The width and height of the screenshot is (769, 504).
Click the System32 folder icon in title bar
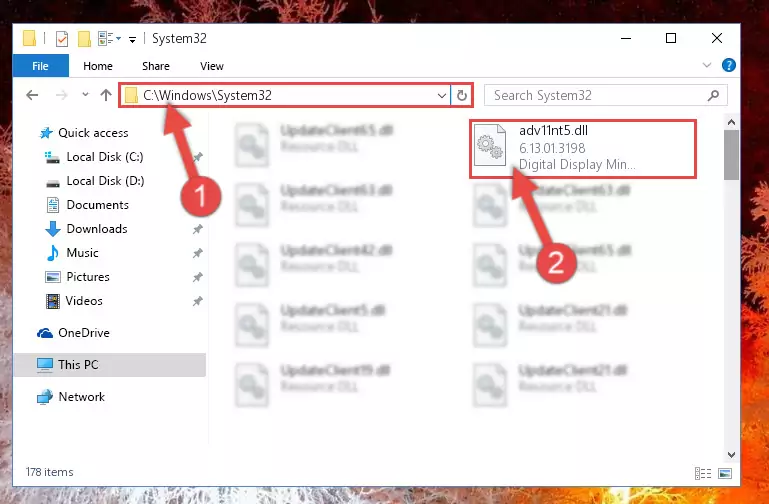[29, 38]
